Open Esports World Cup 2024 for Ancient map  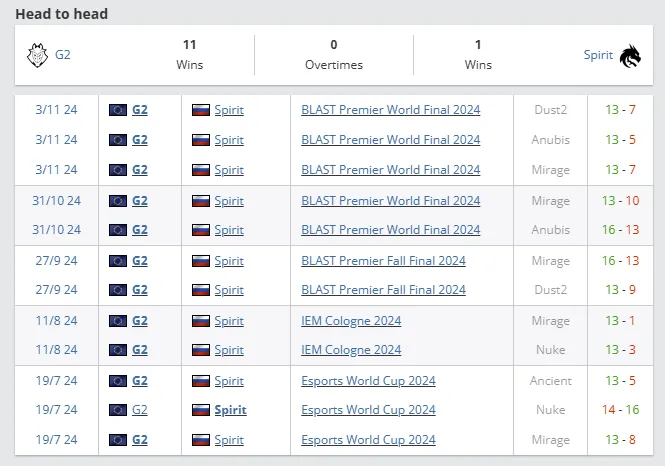(x=368, y=381)
